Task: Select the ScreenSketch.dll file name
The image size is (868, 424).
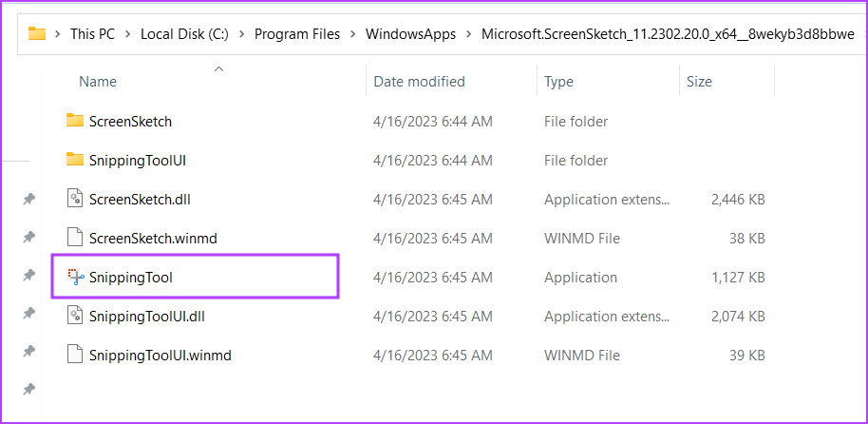Action: click(x=140, y=199)
